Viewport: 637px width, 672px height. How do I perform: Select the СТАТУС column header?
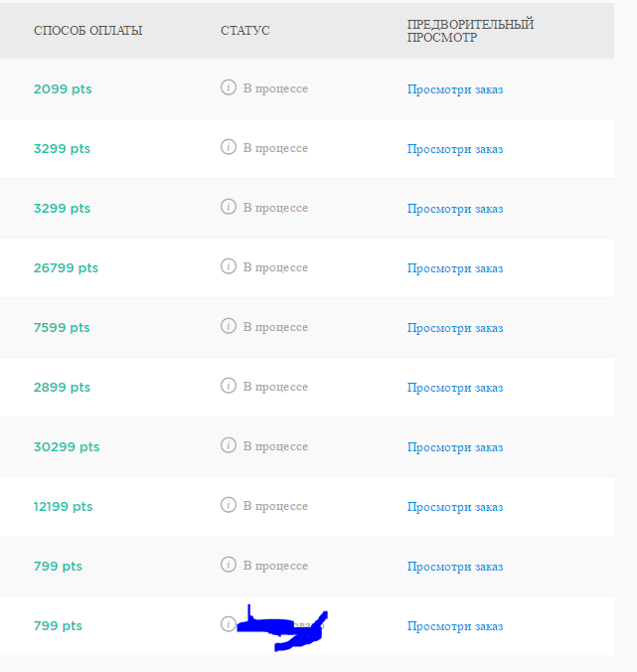pyautogui.click(x=245, y=31)
